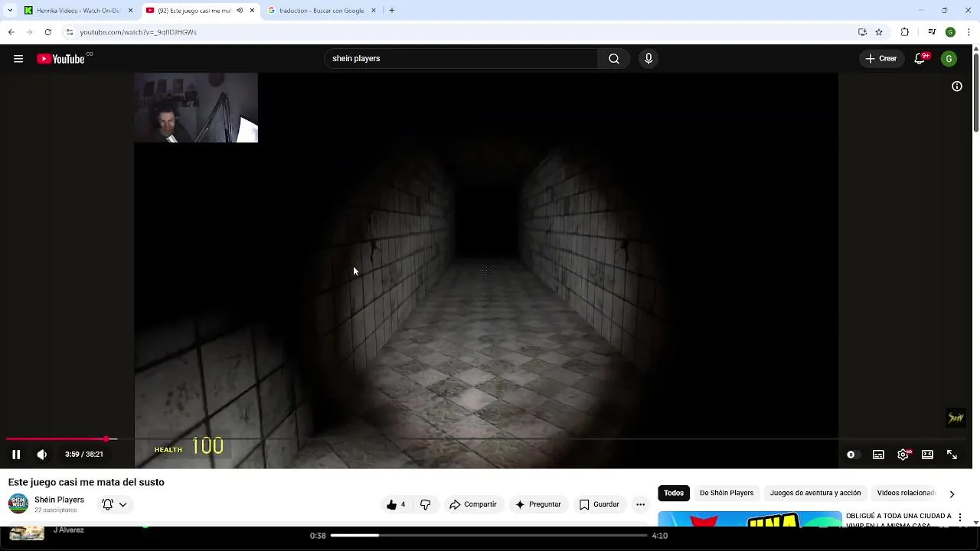Open Chrome profile avatar
This screenshot has width=980, height=551.
(x=951, y=32)
